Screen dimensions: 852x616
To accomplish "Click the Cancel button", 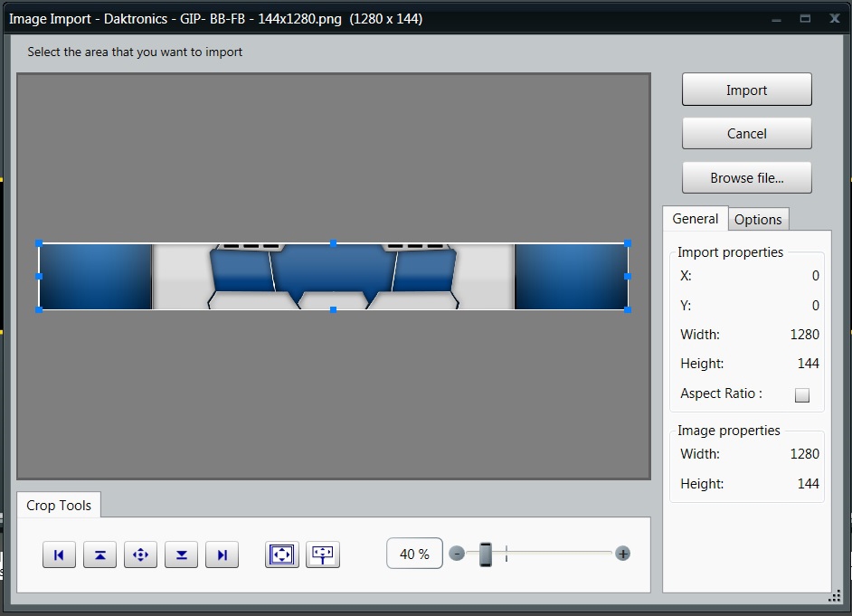I will pos(746,134).
